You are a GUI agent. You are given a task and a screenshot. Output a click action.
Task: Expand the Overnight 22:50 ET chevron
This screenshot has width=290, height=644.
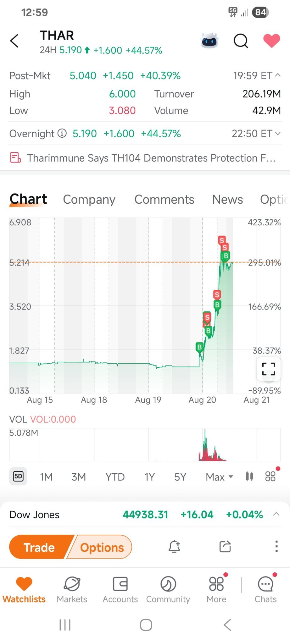click(x=277, y=134)
